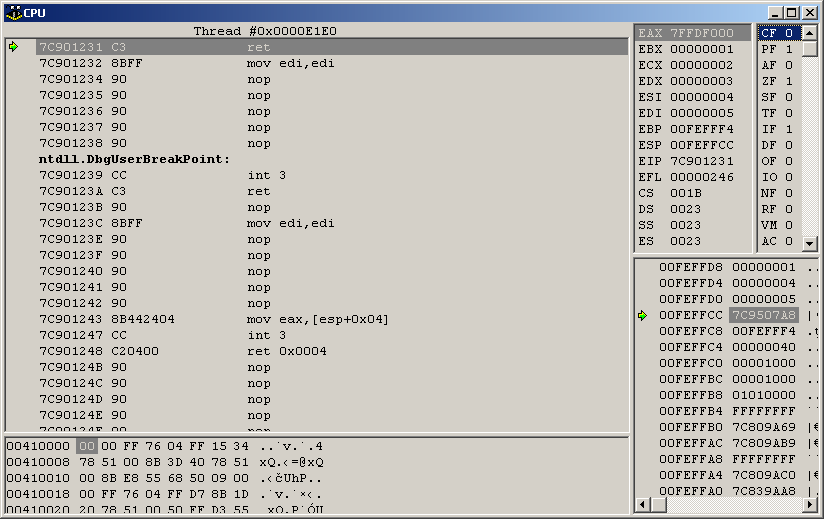Click the ntdll.DbgUserBreakPoint label
824x519 pixels.
[135, 159]
